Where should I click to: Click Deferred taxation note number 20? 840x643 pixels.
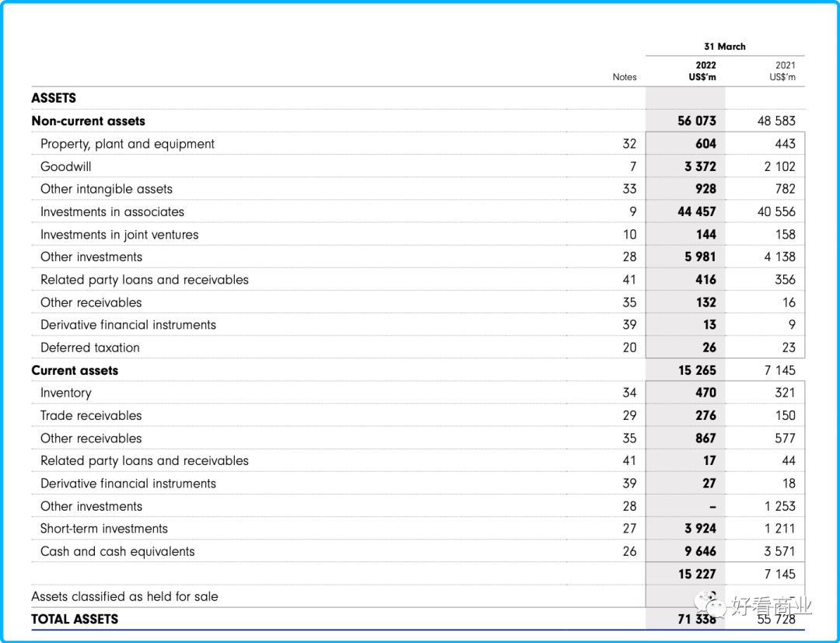point(629,348)
